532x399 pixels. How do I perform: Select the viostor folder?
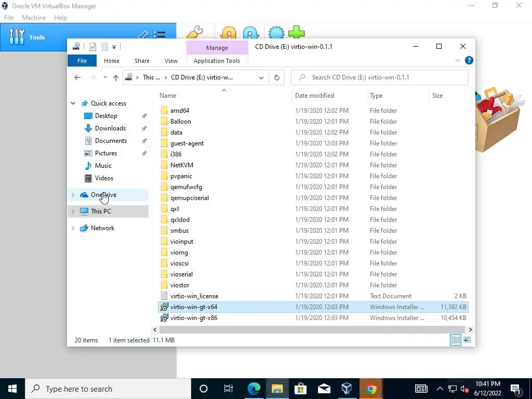(179, 285)
